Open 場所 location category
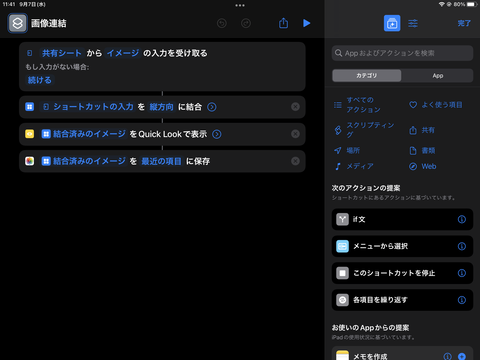This screenshot has height=360, width=480. point(347,150)
